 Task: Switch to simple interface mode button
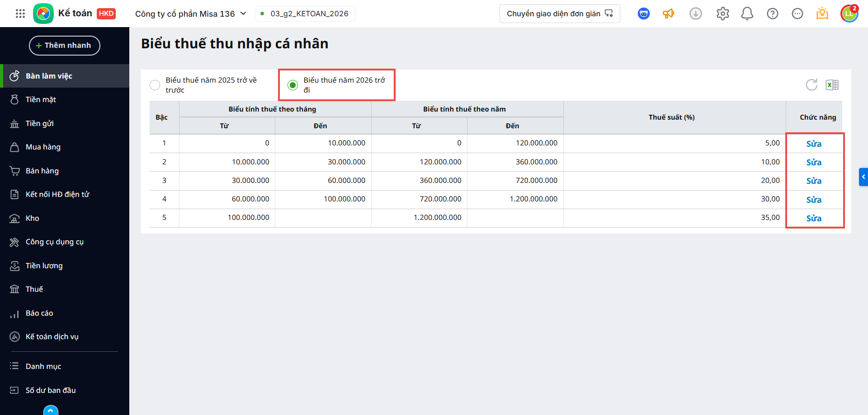coord(559,14)
